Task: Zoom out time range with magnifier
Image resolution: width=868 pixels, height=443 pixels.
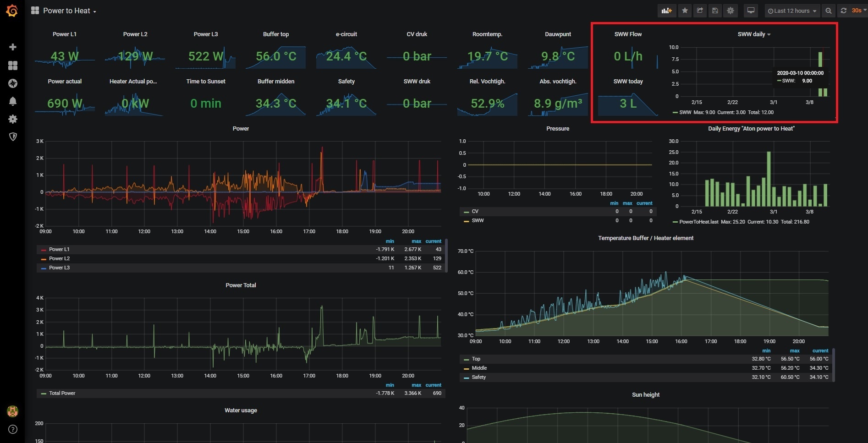Action: [829, 11]
